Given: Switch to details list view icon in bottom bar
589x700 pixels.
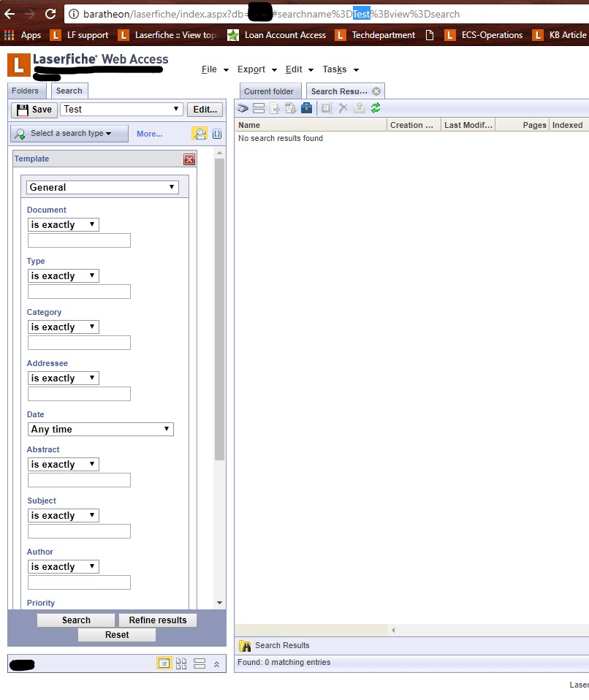Looking at the screenshot, I should (x=164, y=663).
